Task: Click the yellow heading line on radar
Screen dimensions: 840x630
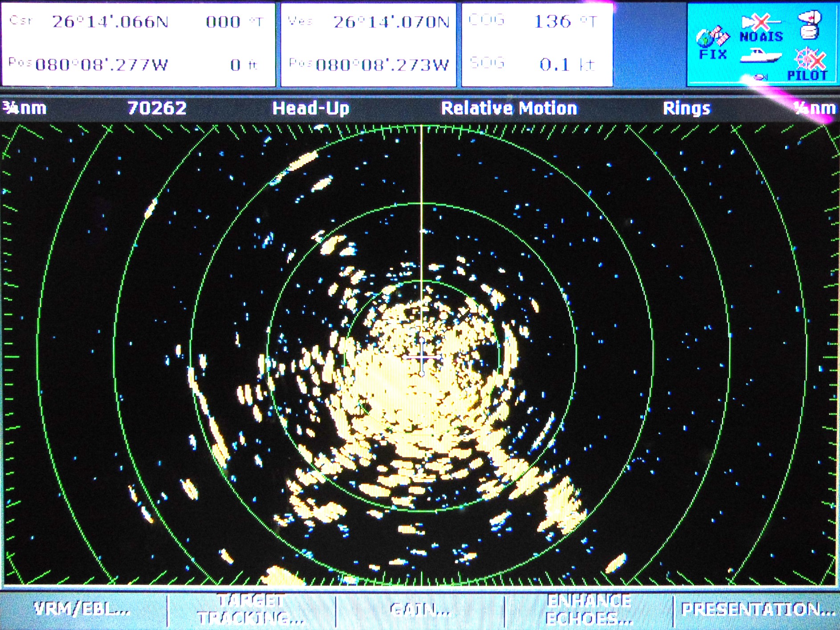Action: pos(422,232)
